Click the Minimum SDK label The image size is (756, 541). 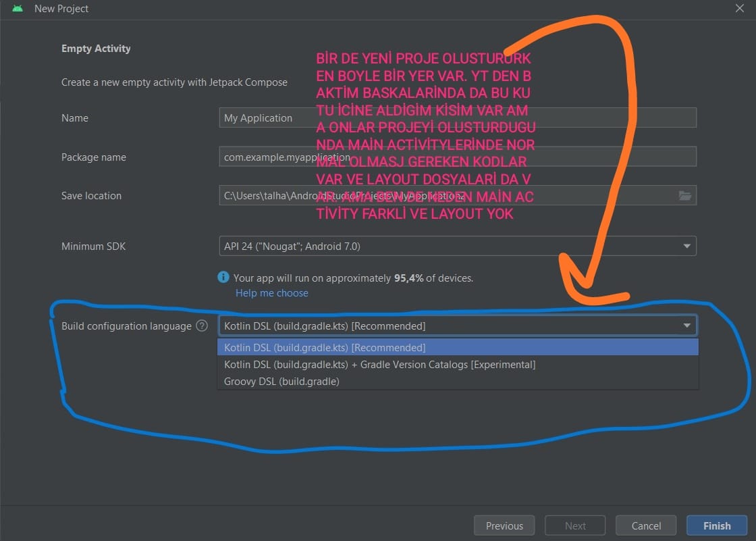pyautogui.click(x=94, y=246)
